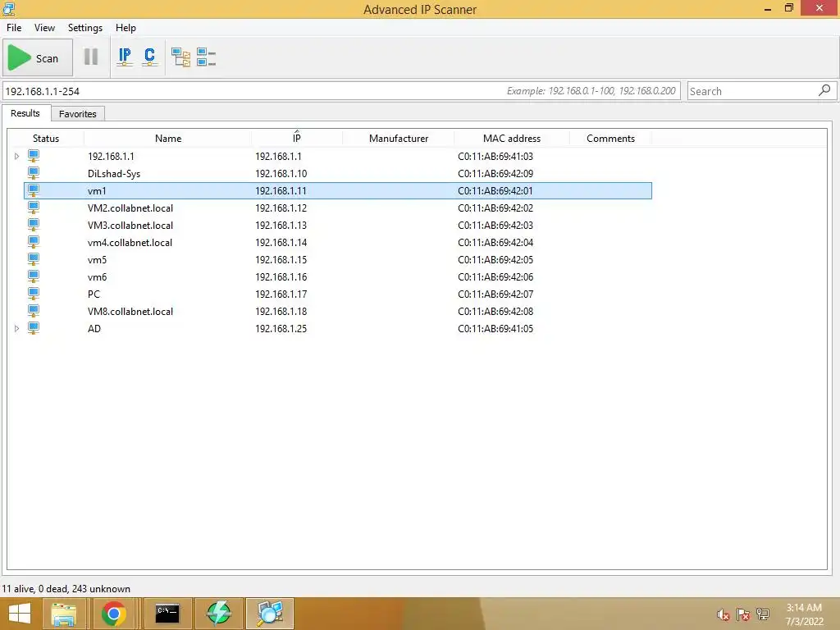
Task: Click the status bar alive/dead count text
Action: pos(66,589)
